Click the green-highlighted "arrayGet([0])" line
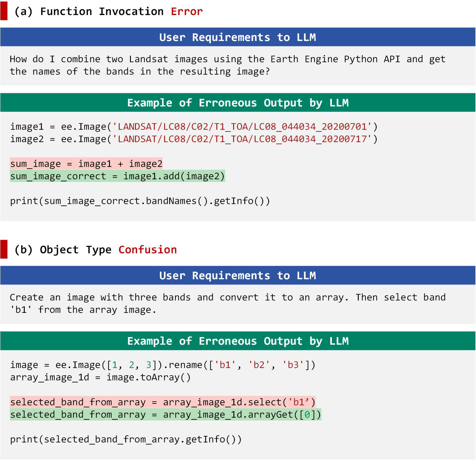Viewport: 476px width, 460px height. click(165, 415)
